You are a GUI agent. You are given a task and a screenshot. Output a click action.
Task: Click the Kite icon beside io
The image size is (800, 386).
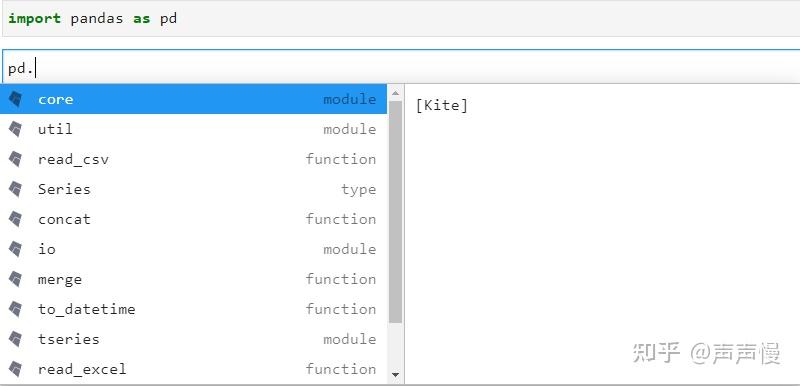[x=16, y=249]
